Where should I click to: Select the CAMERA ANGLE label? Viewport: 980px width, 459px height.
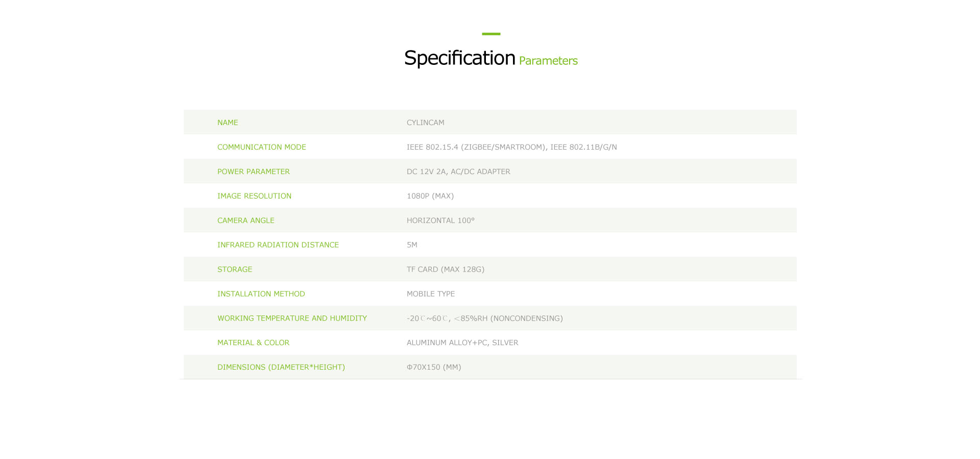click(x=246, y=221)
